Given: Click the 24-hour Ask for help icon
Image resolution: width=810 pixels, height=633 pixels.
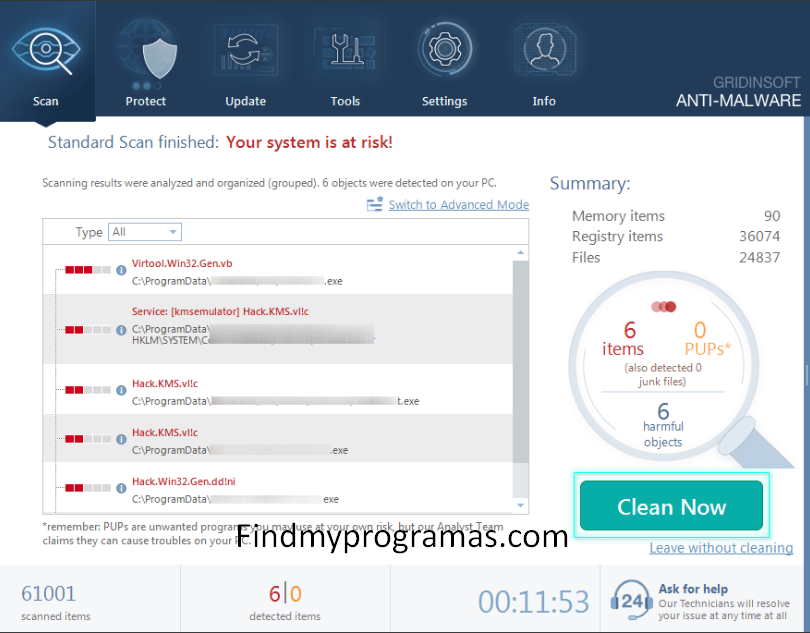Looking at the screenshot, I should pyautogui.click(x=631, y=597).
